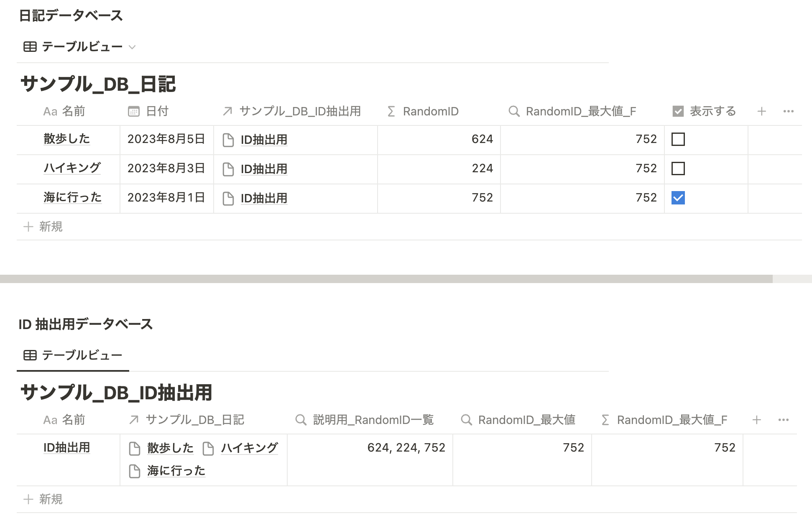
Task: Open three-dots menu of サンプル_DB_日記 table header
Action: 788,111
